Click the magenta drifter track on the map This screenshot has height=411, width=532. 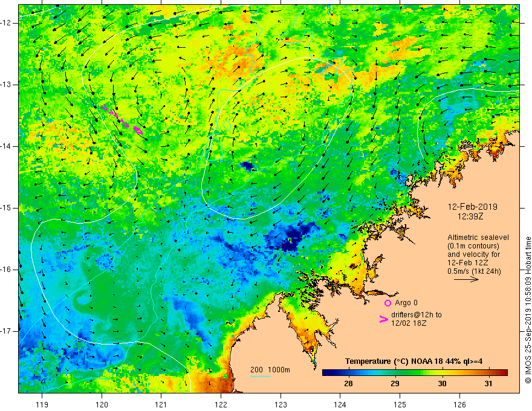122,120
